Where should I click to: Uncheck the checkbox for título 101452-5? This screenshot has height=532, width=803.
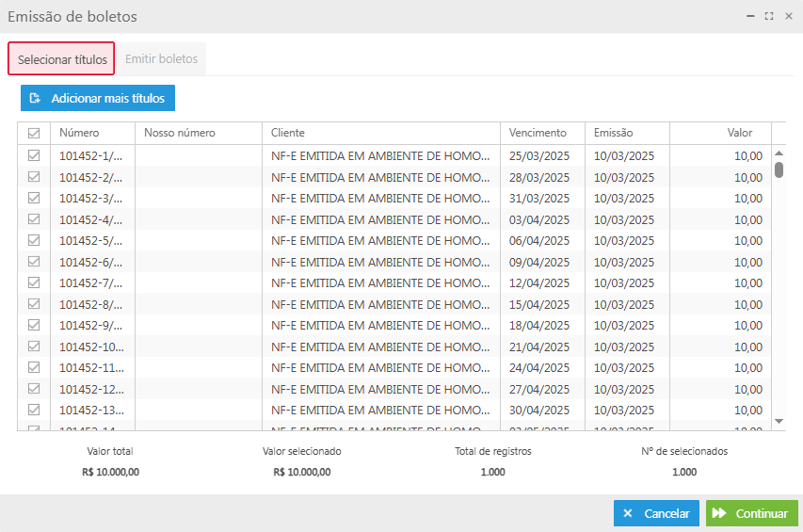[x=34, y=240]
